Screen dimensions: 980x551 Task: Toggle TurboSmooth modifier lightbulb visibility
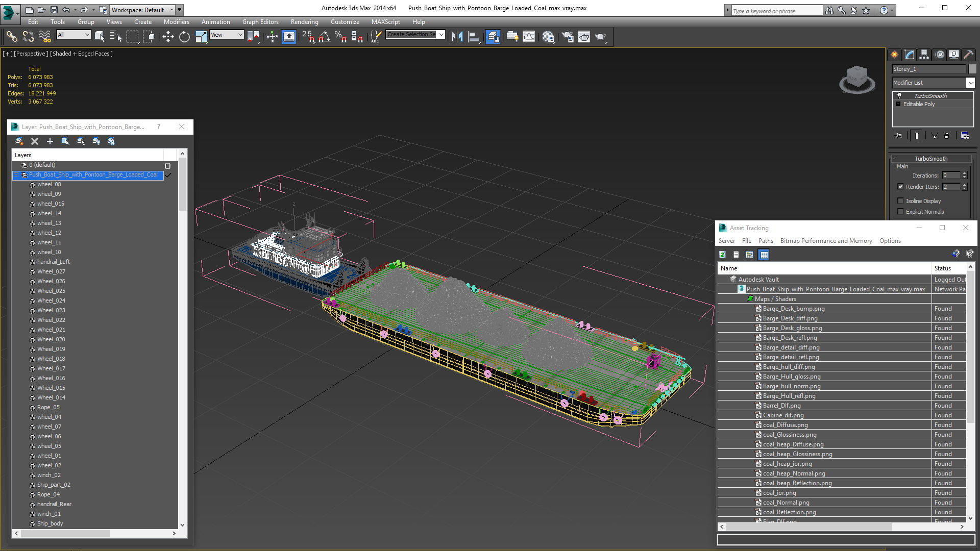tap(899, 96)
